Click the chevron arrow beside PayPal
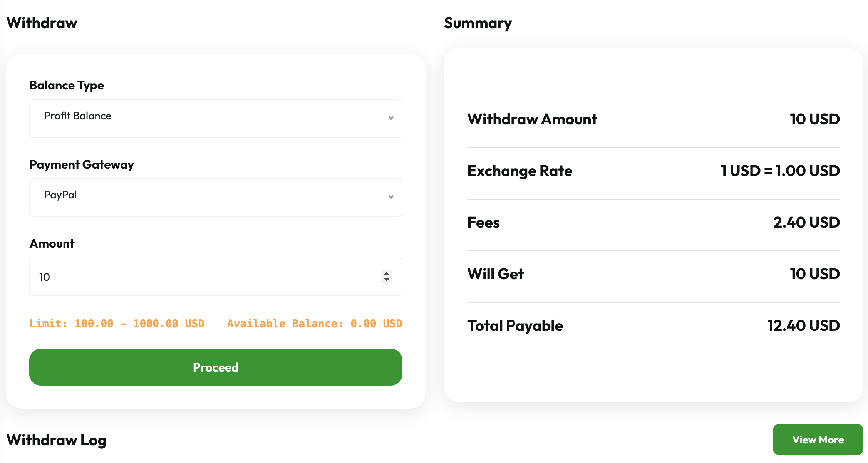This screenshot has width=868, height=463. point(391,197)
